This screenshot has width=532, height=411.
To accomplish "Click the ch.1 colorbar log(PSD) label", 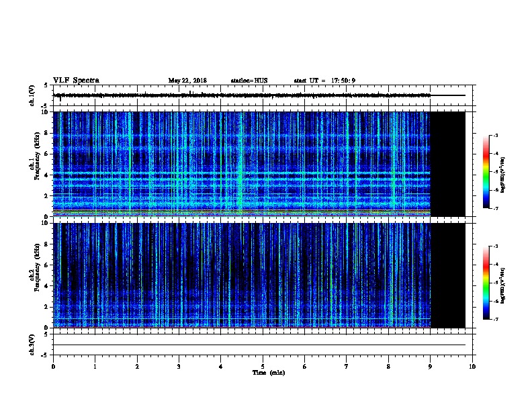I will coord(502,175).
